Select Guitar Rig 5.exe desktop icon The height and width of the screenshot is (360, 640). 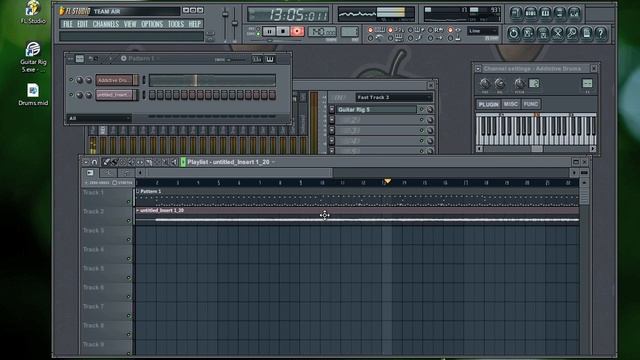33,57
